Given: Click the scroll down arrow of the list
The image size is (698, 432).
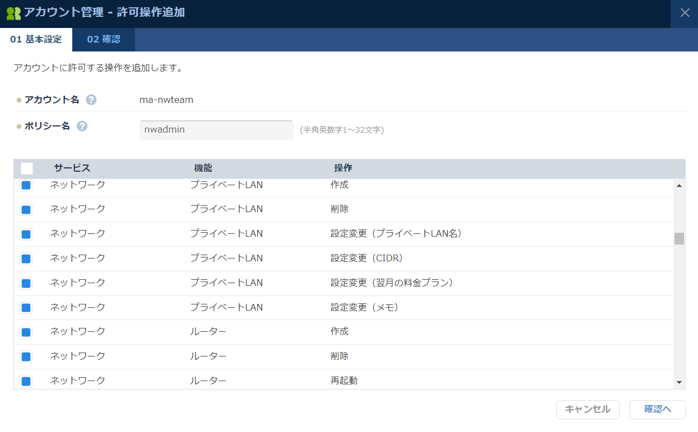Looking at the screenshot, I should point(679,382).
